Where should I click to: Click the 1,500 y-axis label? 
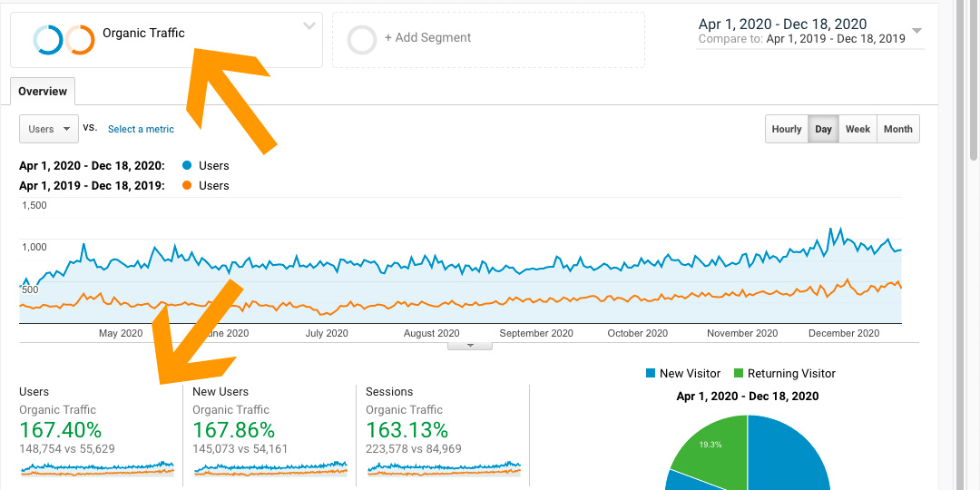34,205
